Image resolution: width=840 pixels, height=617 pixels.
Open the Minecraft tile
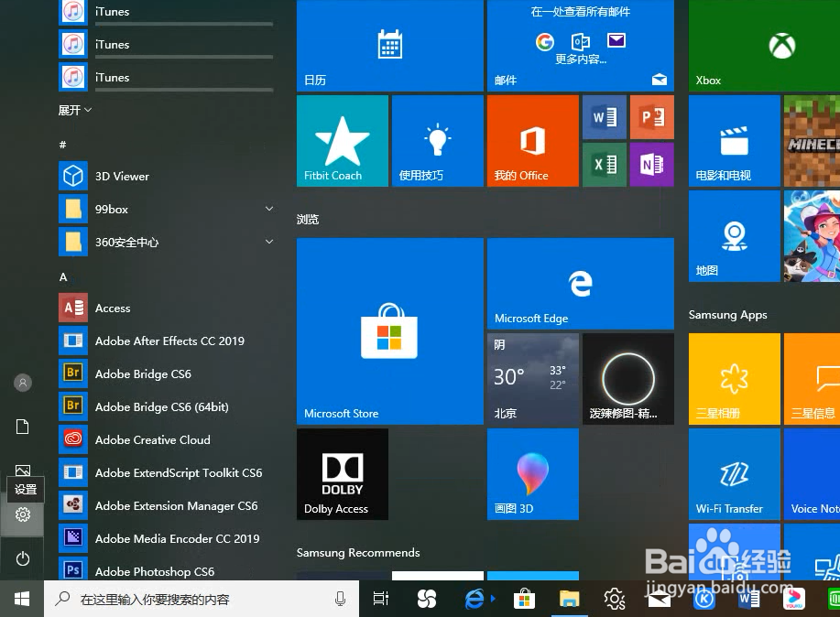point(812,141)
